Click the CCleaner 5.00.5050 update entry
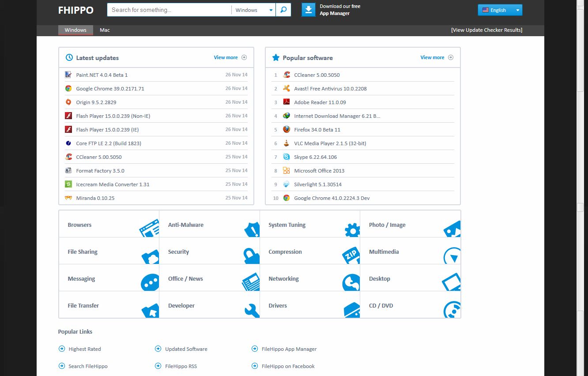This screenshot has width=588, height=376. (99, 157)
